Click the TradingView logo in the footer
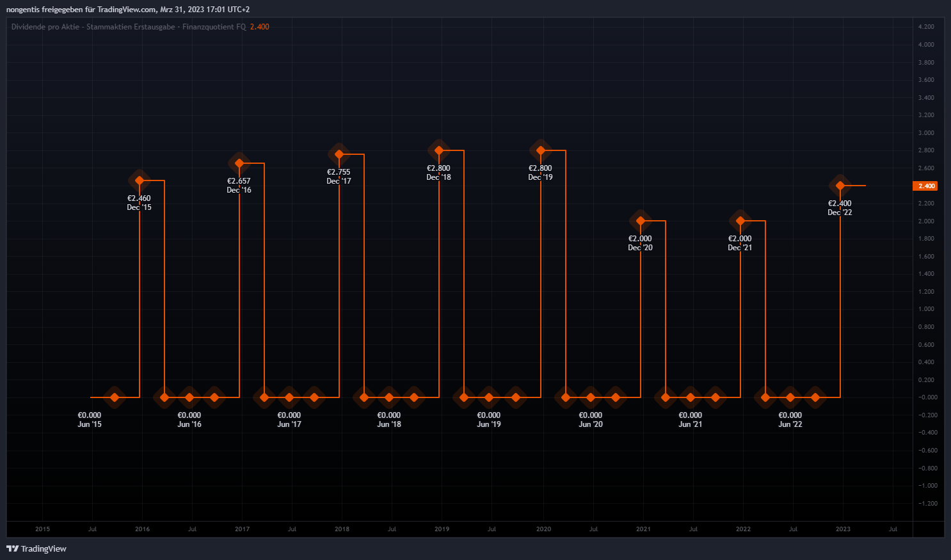Screen dimensions: 951x560 (x=36, y=548)
